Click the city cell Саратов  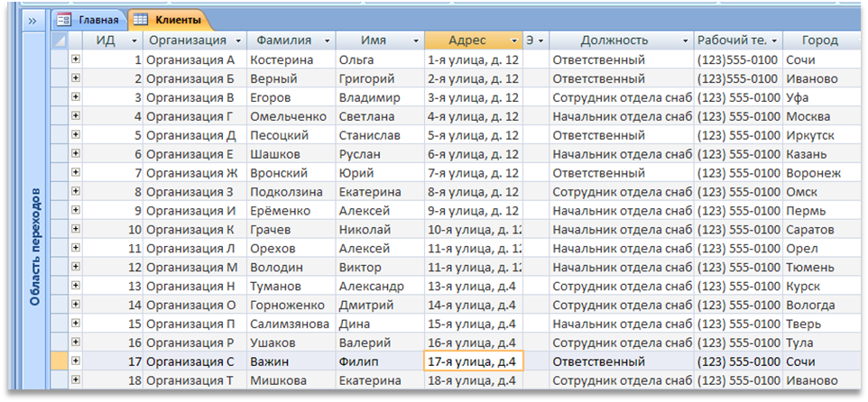pyautogui.click(x=820, y=230)
